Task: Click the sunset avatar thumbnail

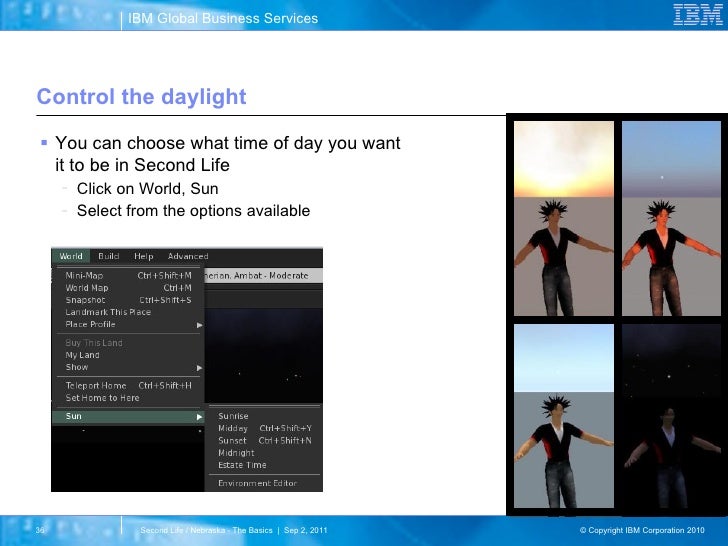Action: (x=671, y=219)
